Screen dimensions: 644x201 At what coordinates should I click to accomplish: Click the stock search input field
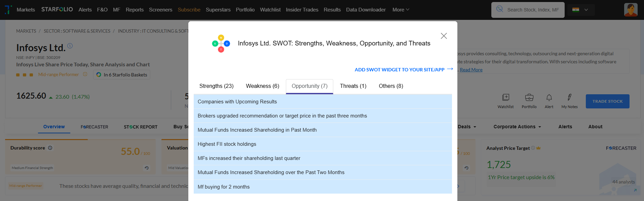533,10
